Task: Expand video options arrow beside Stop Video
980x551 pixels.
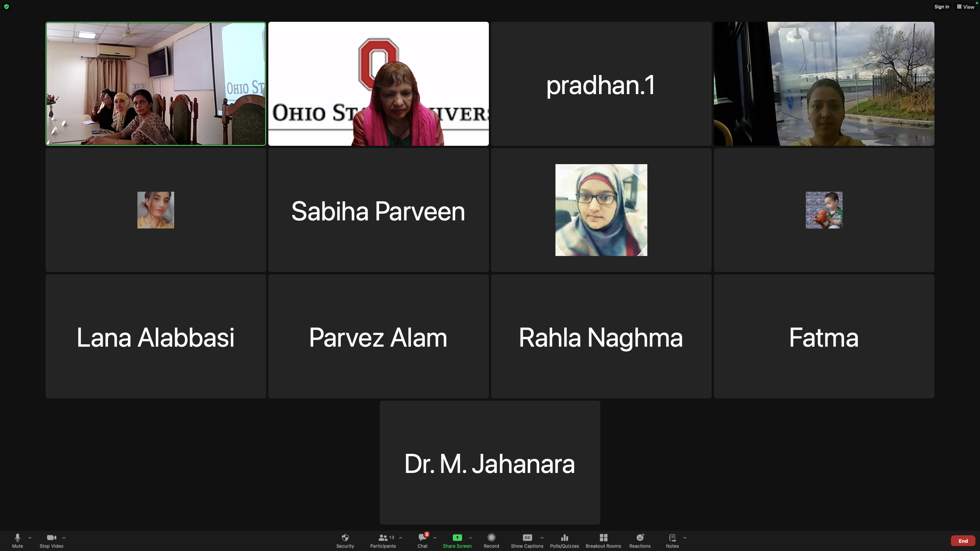Action: 64,538
